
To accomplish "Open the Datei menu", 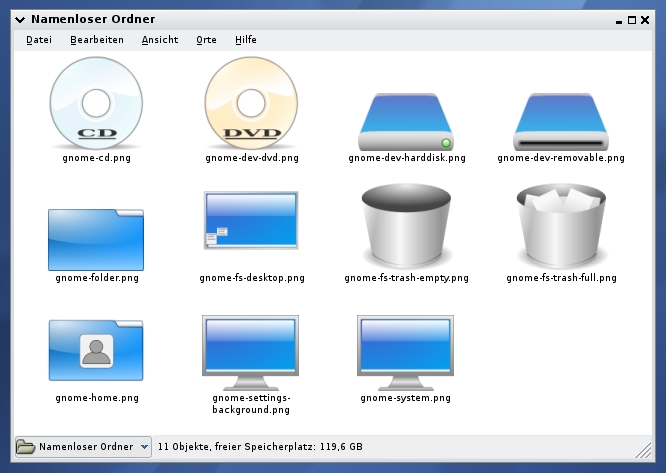I will coord(39,40).
